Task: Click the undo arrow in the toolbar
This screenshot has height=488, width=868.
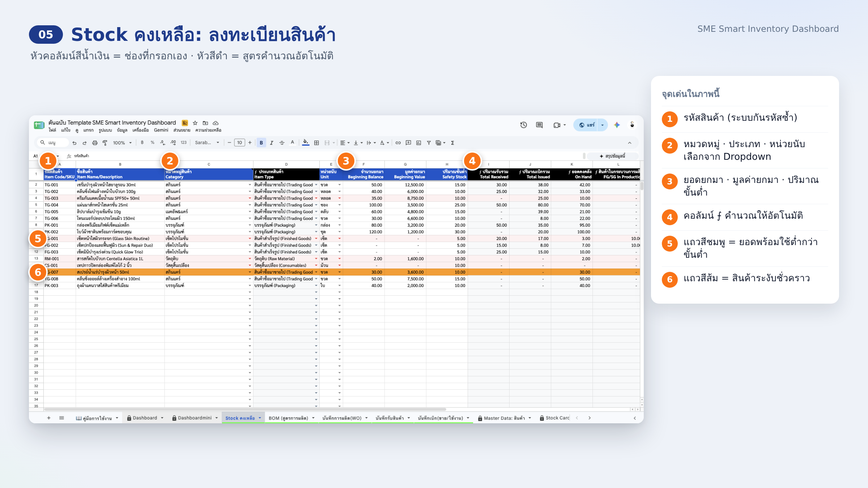Action: point(74,143)
